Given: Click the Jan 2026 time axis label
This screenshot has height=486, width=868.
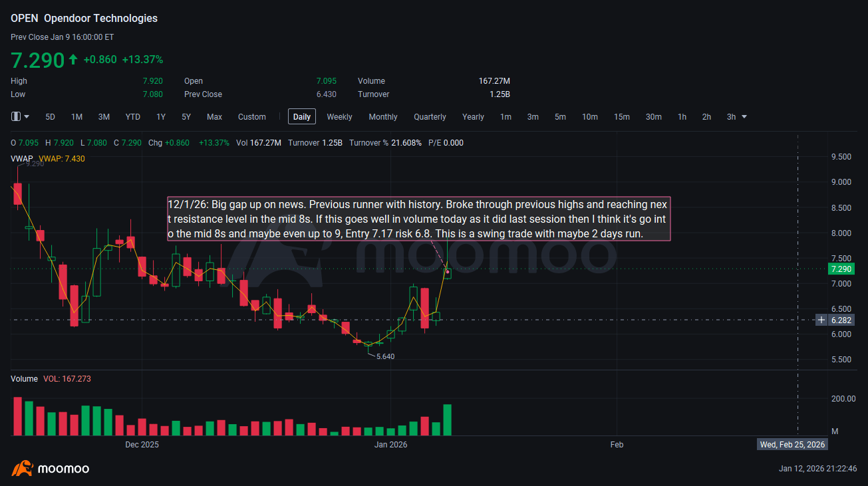Looking at the screenshot, I should (x=390, y=444).
